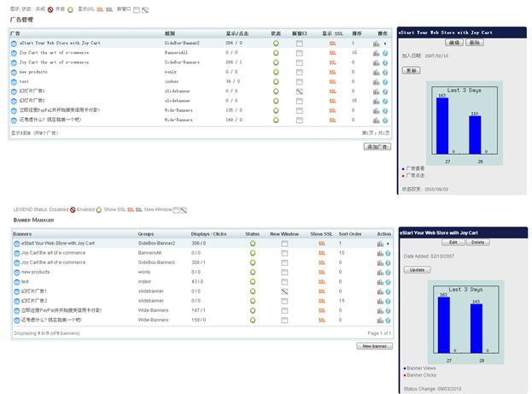The height and width of the screenshot is (394, 532).
Task: Click info icon for 幻灯片广告1 in Chinese table
Action: click(385, 91)
